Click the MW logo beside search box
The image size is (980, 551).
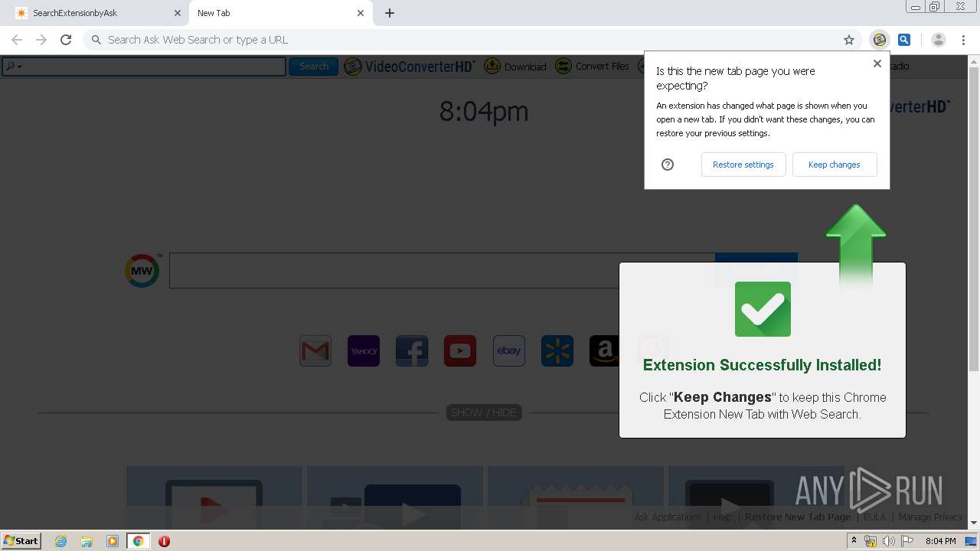[142, 271]
